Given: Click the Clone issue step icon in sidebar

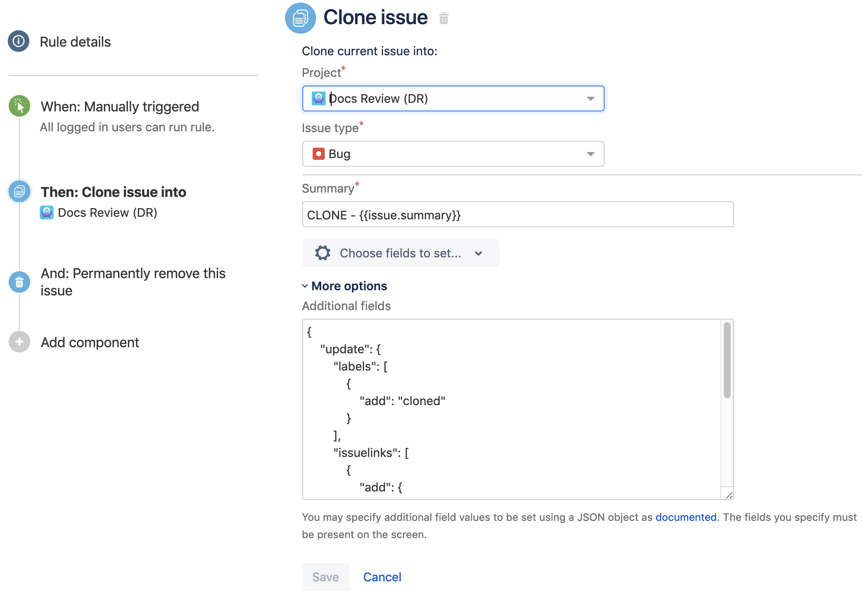Looking at the screenshot, I should click(x=19, y=191).
